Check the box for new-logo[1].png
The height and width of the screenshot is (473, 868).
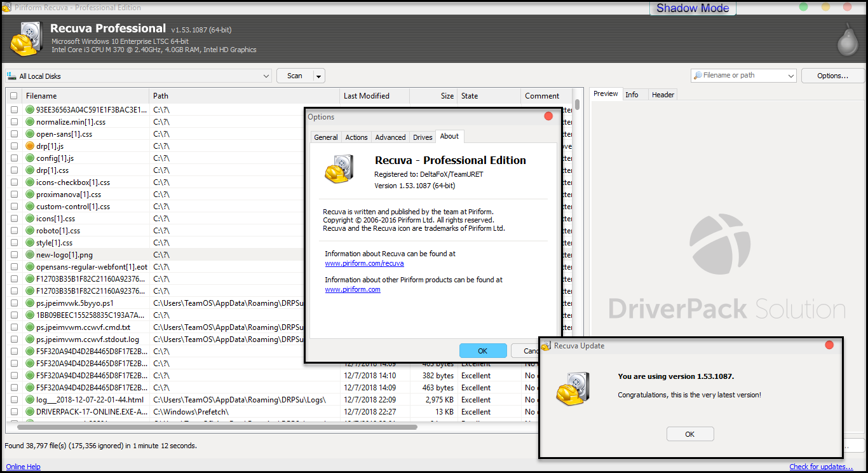14,255
